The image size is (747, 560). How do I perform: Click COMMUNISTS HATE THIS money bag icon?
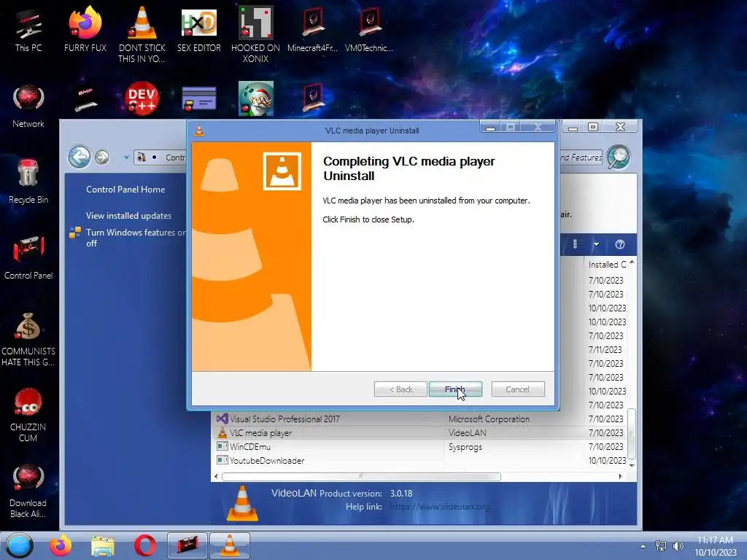coord(28,339)
